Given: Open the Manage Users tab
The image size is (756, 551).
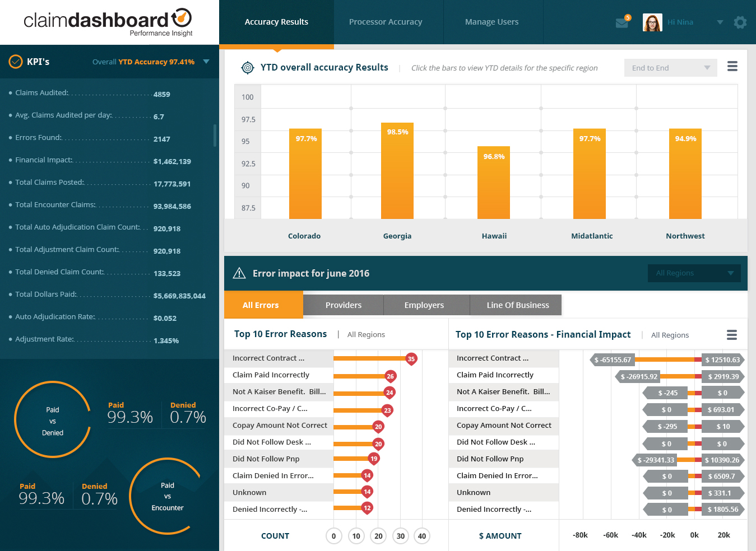Looking at the screenshot, I should point(491,22).
